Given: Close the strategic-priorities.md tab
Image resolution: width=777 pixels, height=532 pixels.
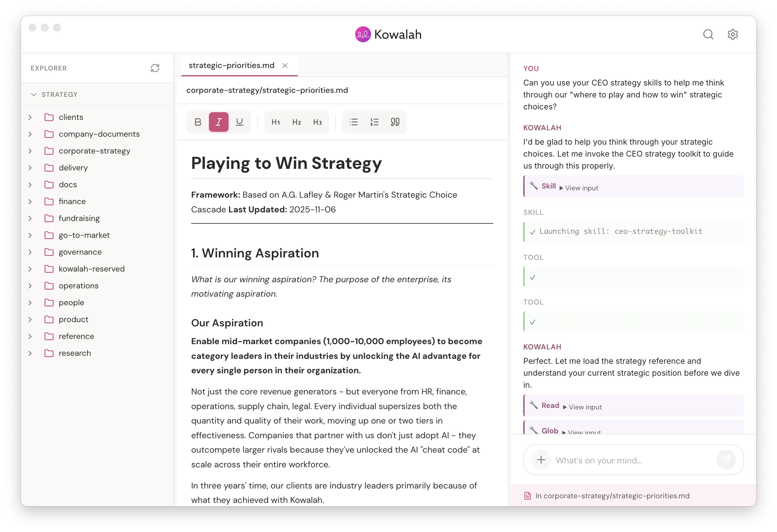Looking at the screenshot, I should [x=285, y=66].
